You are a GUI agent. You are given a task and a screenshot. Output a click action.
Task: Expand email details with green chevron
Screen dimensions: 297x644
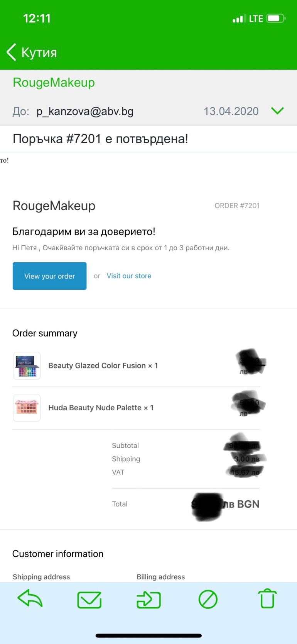click(277, 111)
